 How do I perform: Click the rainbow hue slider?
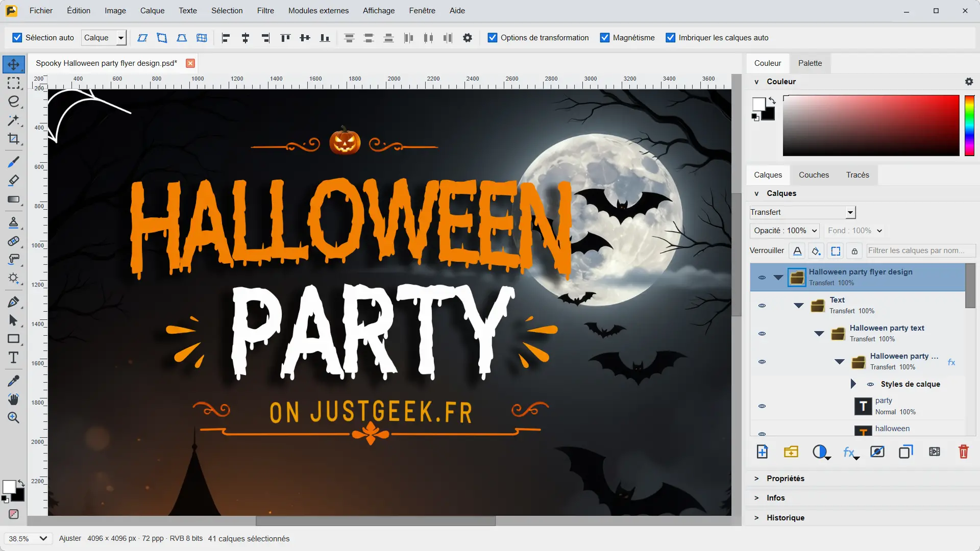click(969, 126)
